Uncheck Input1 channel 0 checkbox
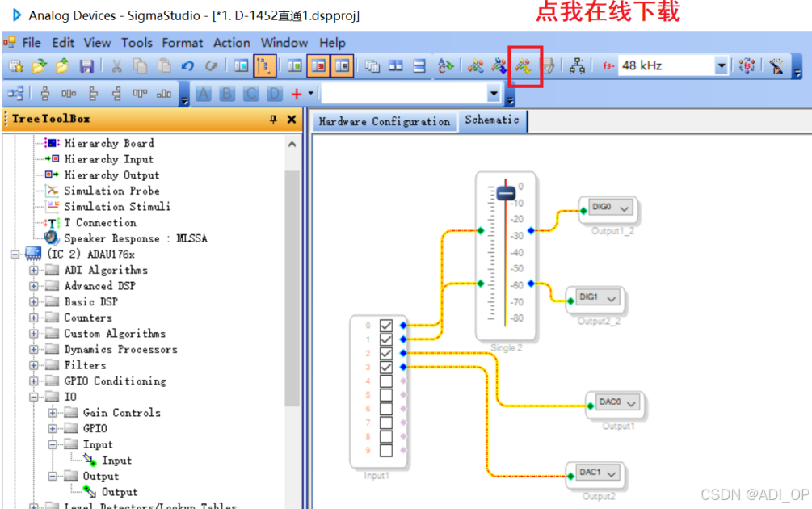Image resolution: width=812 pixels, height=509 pixels. 386,326
